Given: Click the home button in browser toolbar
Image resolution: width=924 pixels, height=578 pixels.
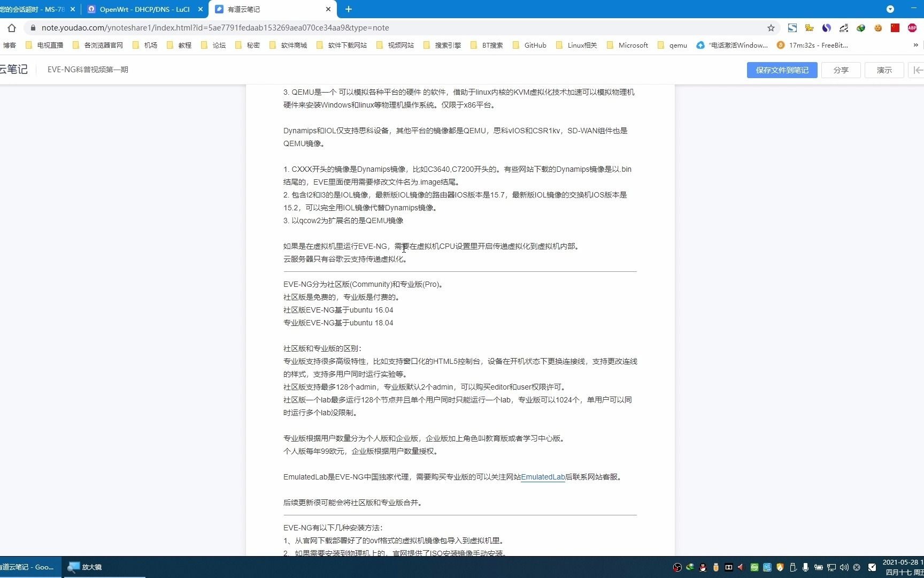Looking at the screenshot, I should [x=12, y=28].
